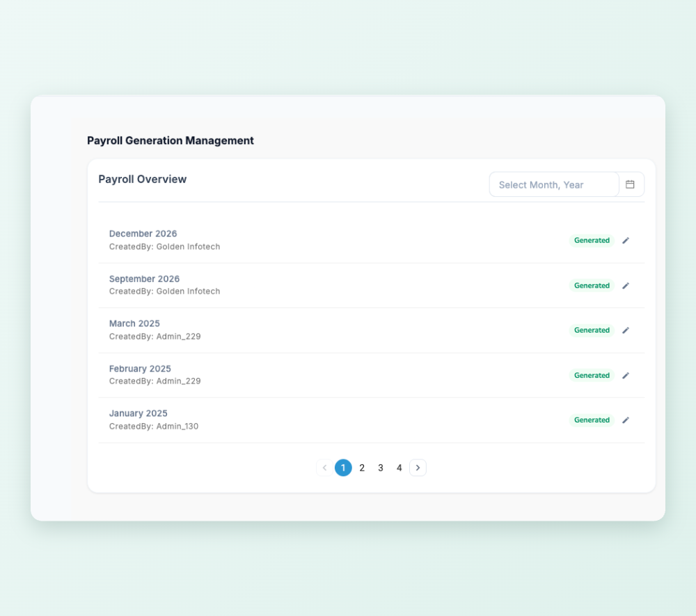Click CreatedBy: Admin_229 under February 2025

(x=155, y=381)
